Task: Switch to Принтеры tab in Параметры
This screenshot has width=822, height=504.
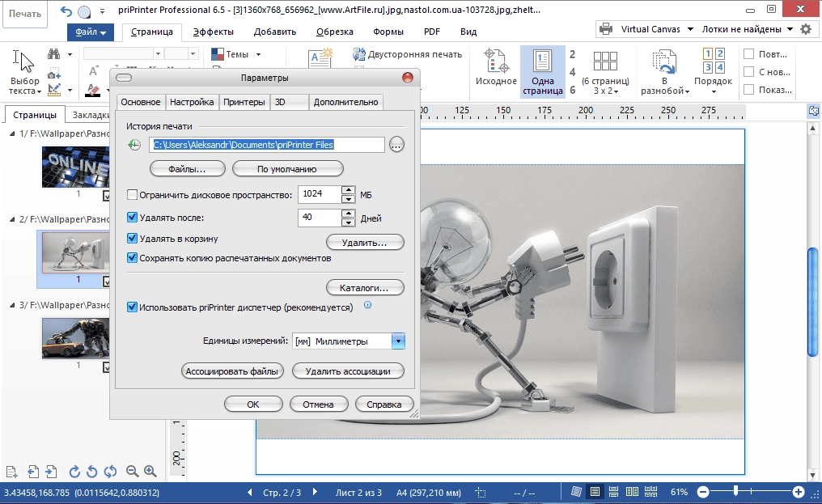Action: point(244,102)
